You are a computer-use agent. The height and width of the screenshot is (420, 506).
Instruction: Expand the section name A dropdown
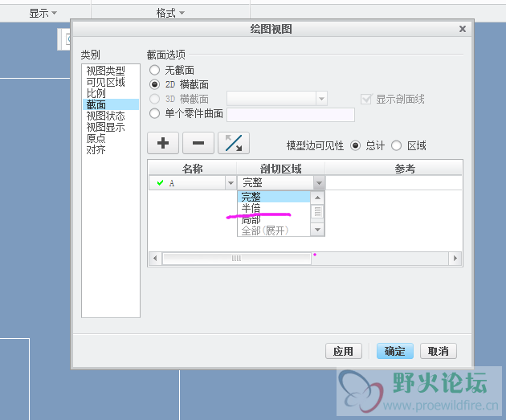click(231, 183)
